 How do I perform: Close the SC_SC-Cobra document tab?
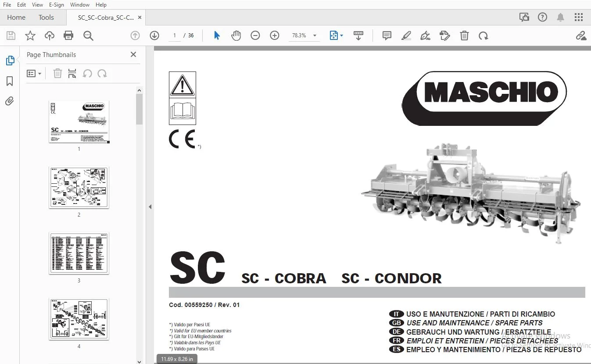click(x=140, y=18)
